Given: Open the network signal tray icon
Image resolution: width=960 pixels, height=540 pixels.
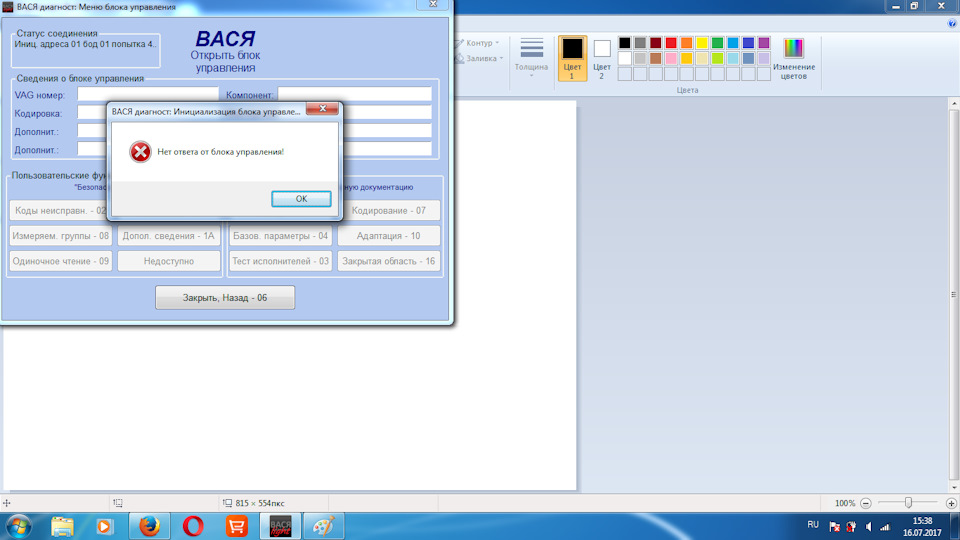Looking at the screenshot, I should (x=885, y=527).
